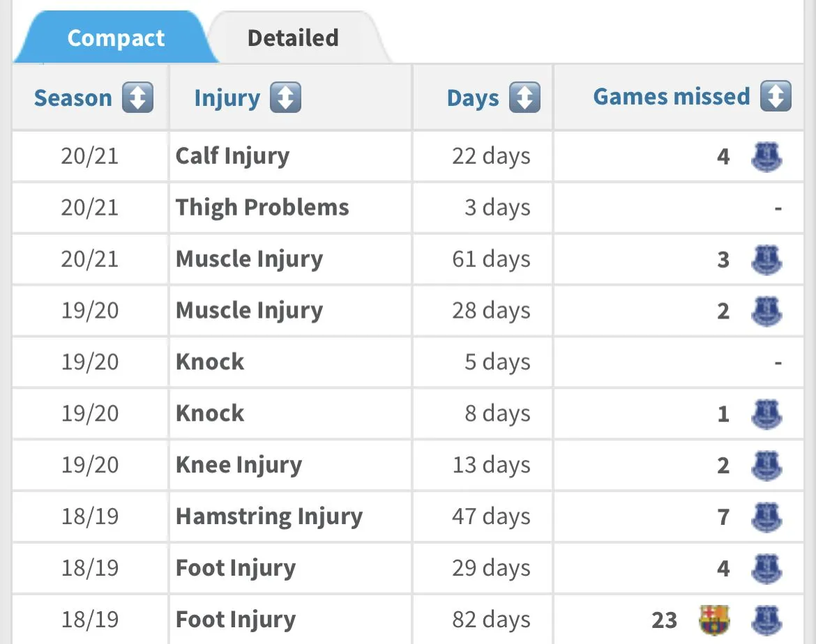Image resolution: width=816 pixels, height=644 pixels.
Task: Sort table by Injury column arrows
Action: coord(285,98)
